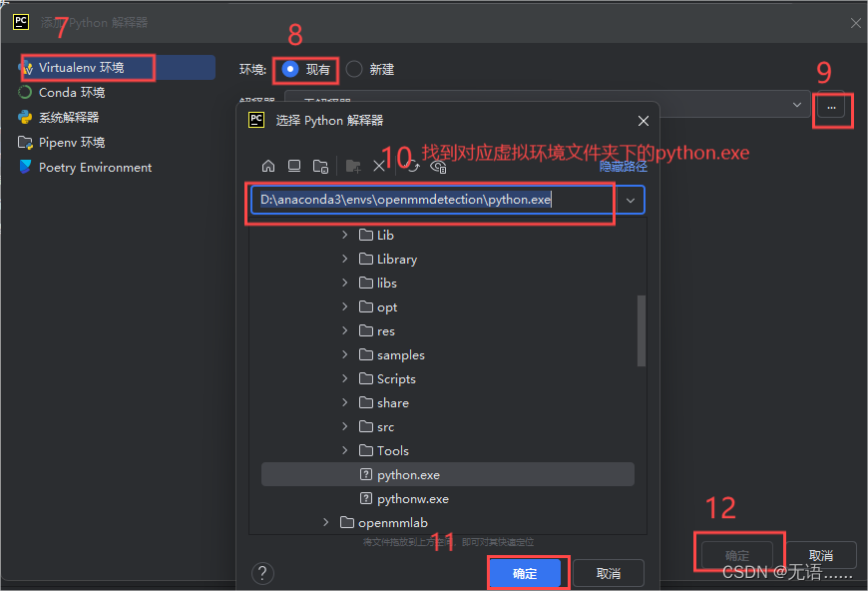Expand the res folder
Viewport: 868px width, 591px height.
coord(345,330)
